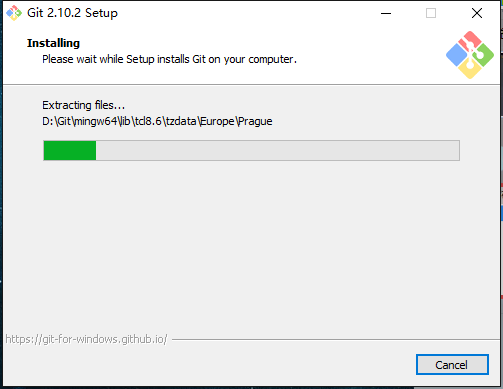The image size is (503, 389).
Task: Cancel the Git installation
Action: [452, 365]
